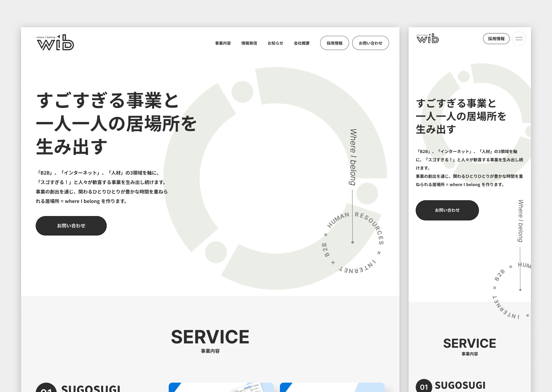Click the outlined お問い合わせ header button
Image resolution: width=552 pixels, height=392 pixels.
pyautogui.click(x=370, y=43)
